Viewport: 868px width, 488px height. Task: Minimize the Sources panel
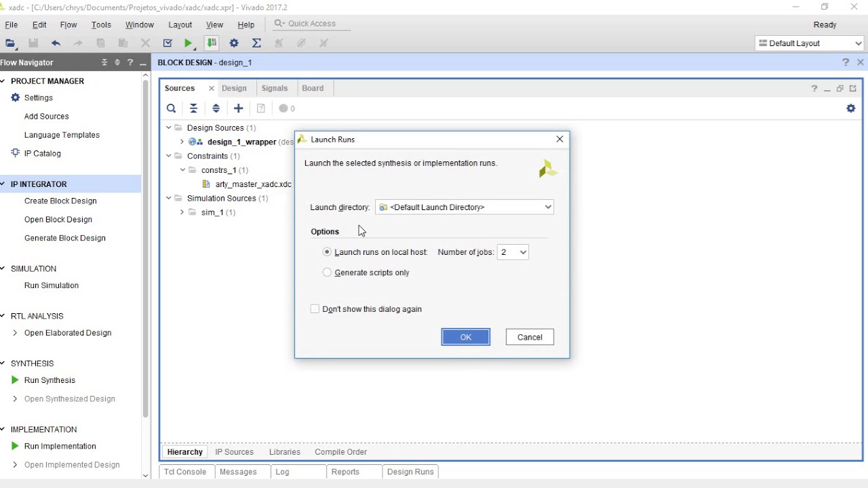tap(827, 89)
